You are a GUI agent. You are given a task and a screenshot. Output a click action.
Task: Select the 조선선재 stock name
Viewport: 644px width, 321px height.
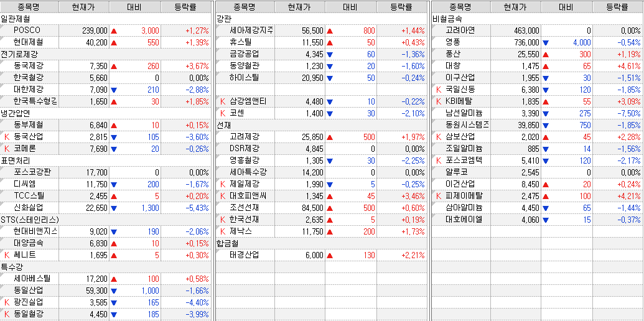click(x=245, y=208)
